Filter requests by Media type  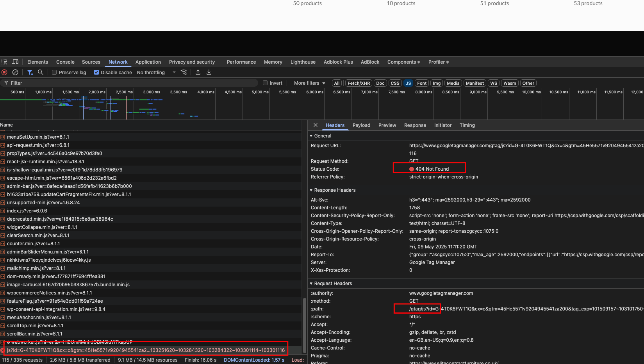pyautogui.click(x=453, y=83)
